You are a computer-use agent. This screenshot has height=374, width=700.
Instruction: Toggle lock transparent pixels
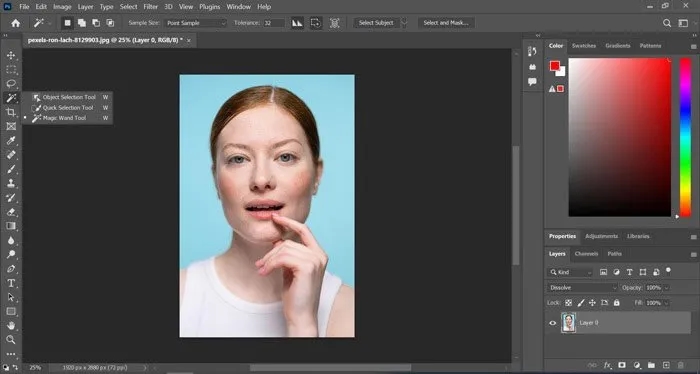pos(568,303)
